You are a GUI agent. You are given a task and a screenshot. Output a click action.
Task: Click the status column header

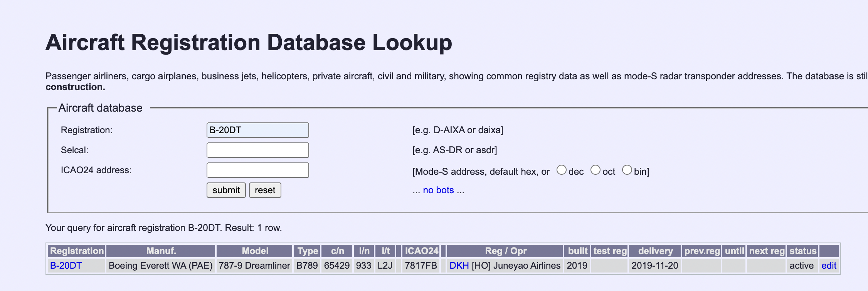pos(802,251)
